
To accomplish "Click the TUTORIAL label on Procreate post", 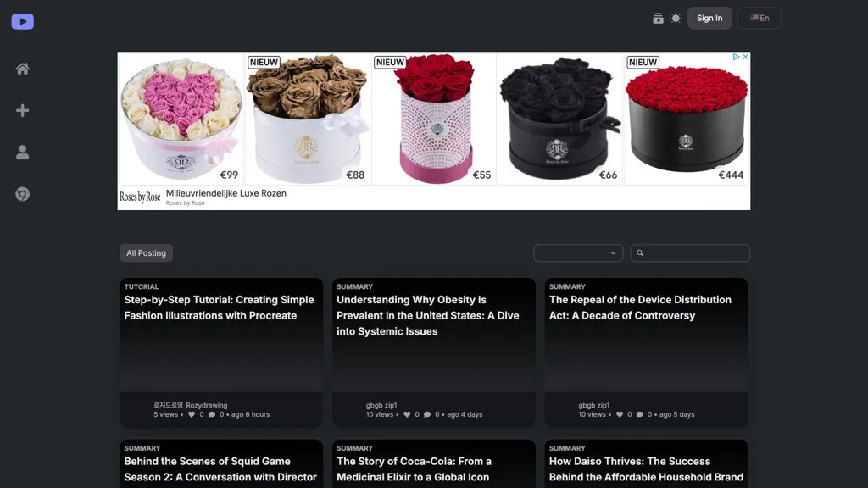I will click(142, 286).
